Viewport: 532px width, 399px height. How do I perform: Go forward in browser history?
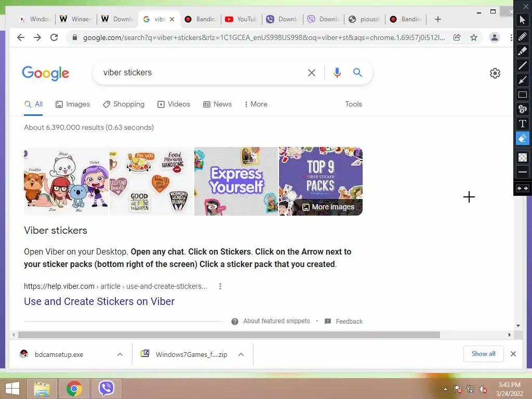coord(37,37)
